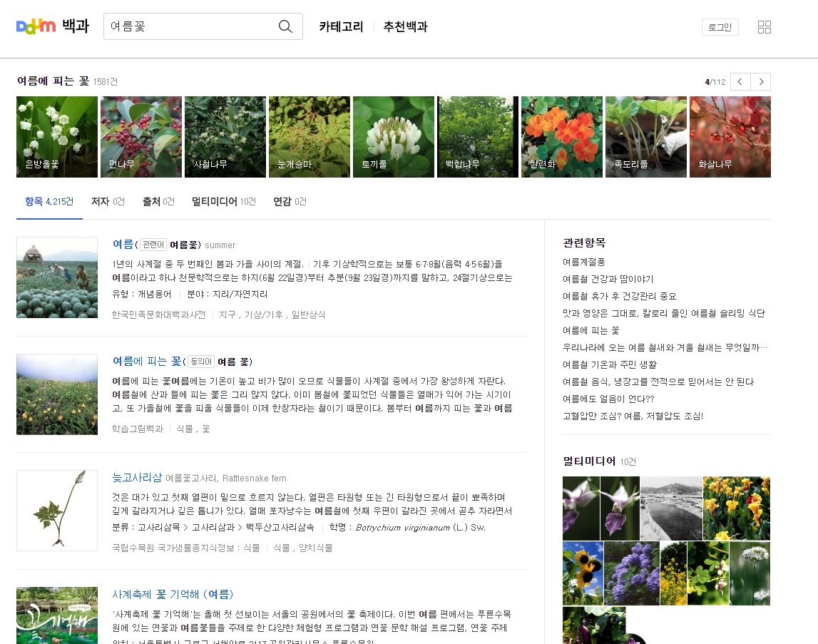Image resolution: width=818 pixels, height=644 pixels.
Task: Click inside the search input field
Action: coord(193,26)
